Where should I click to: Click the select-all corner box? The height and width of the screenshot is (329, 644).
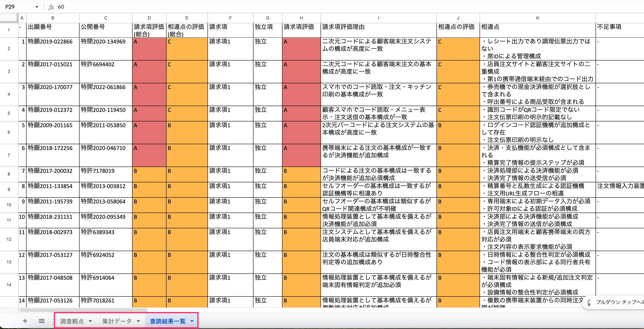tap(9, 18)
